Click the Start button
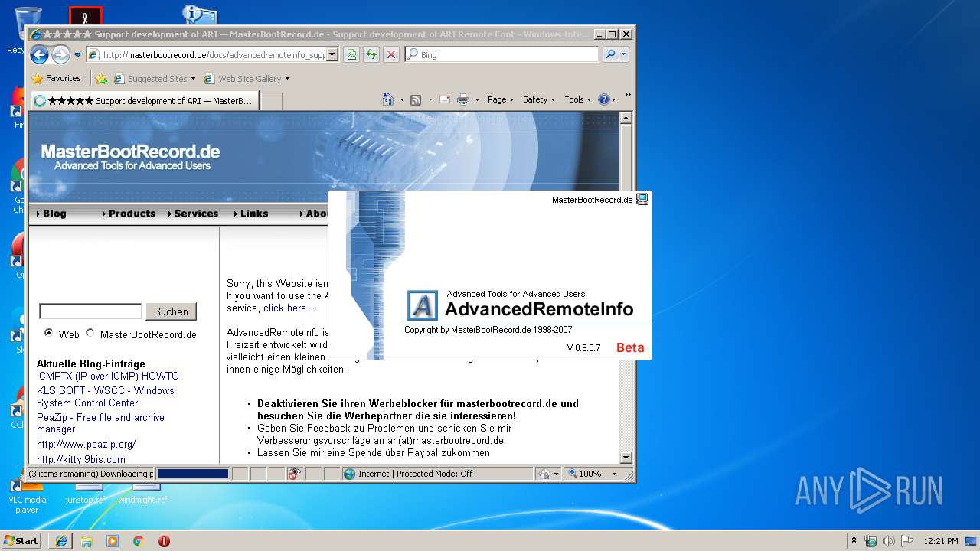The width and height of the screenshot is (980, 551). [x=21, y=540]
